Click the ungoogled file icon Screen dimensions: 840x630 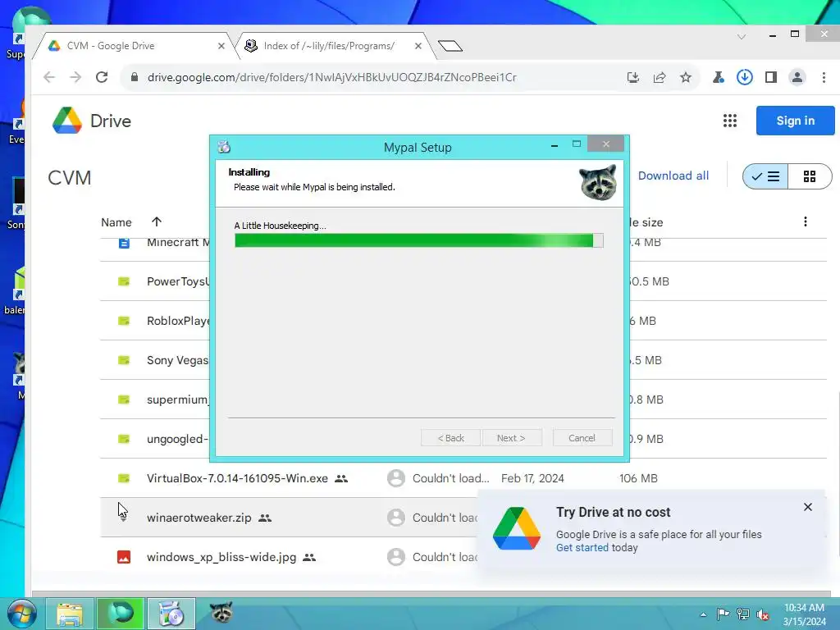click(124, 439)
